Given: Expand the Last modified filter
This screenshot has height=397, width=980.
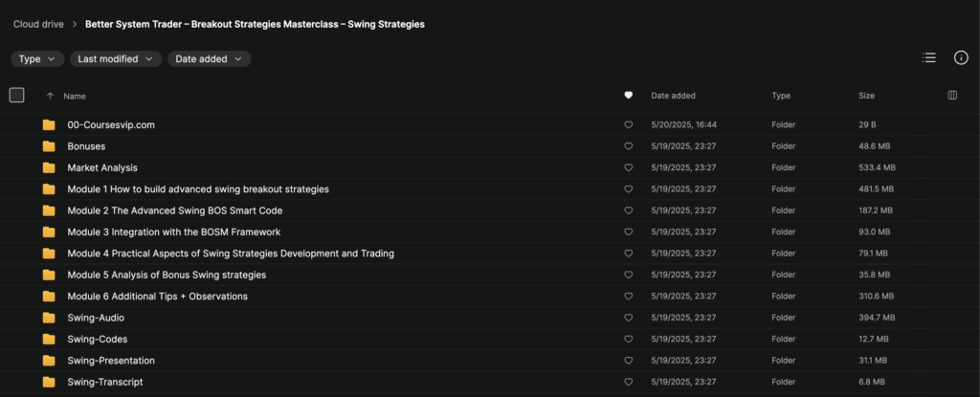Looking at the screenshot, I should pos(115,59).
